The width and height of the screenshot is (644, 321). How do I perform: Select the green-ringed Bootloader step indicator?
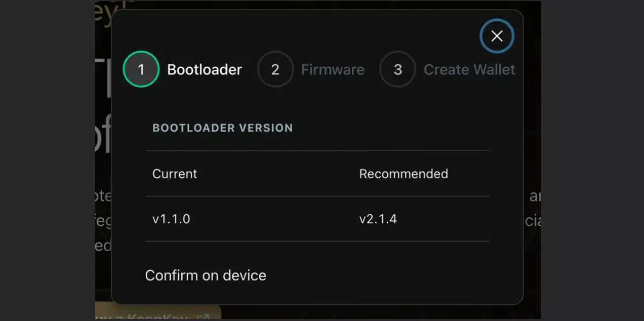141,69
